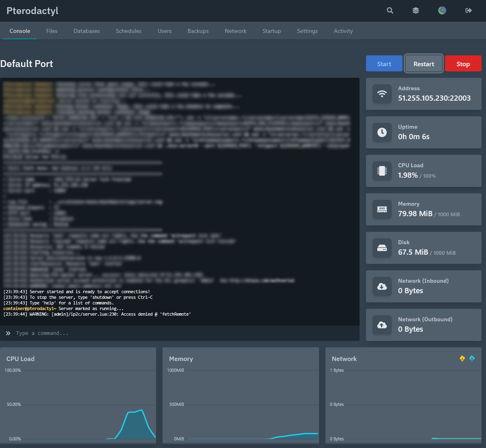Click the Disk drive icon
Image resolution: width=486 pixels, height=448 pixels.
click(382, 248)
